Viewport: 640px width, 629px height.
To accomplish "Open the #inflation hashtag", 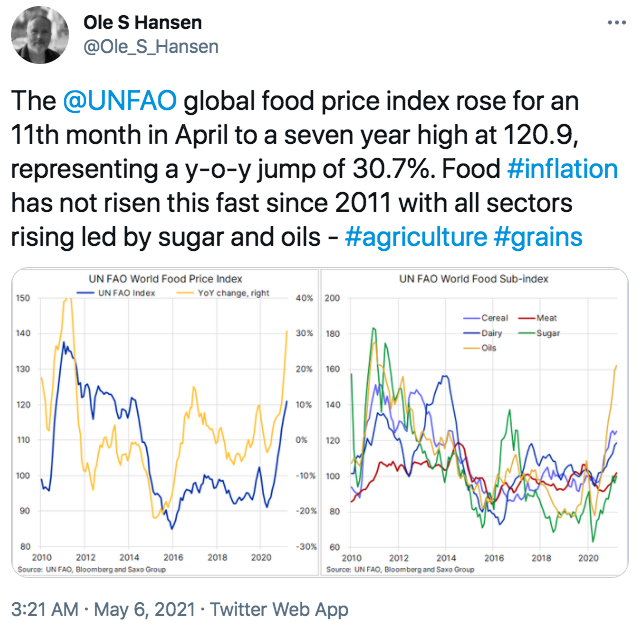I will [563, 167].
